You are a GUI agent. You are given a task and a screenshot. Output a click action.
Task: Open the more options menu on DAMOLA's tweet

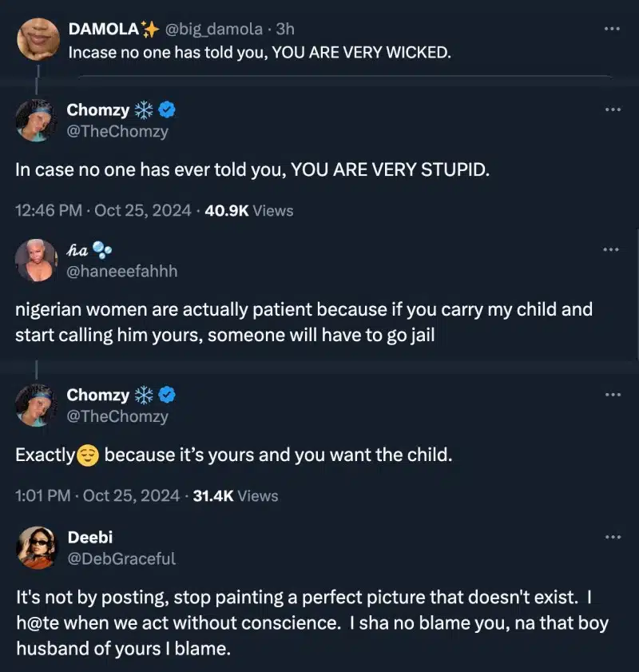pyautogui.click(x=613, y=29)
